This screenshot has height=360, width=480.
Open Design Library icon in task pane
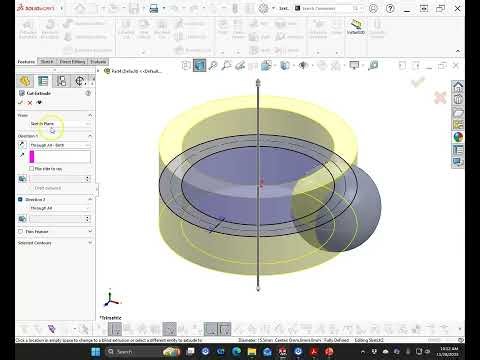pyautogui.click(x=458, y=100)
